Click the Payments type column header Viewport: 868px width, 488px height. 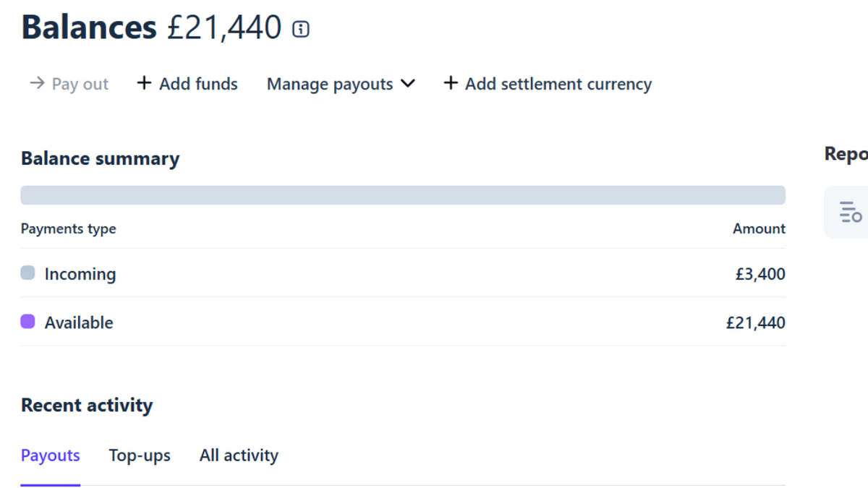click(x=69, y=228)
